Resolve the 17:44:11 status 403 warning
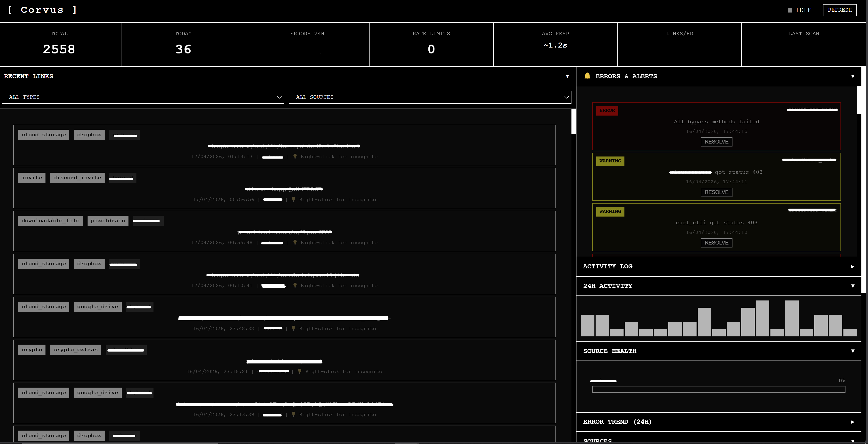The width and height of the screenshot is (868, 444). (716, 192)
